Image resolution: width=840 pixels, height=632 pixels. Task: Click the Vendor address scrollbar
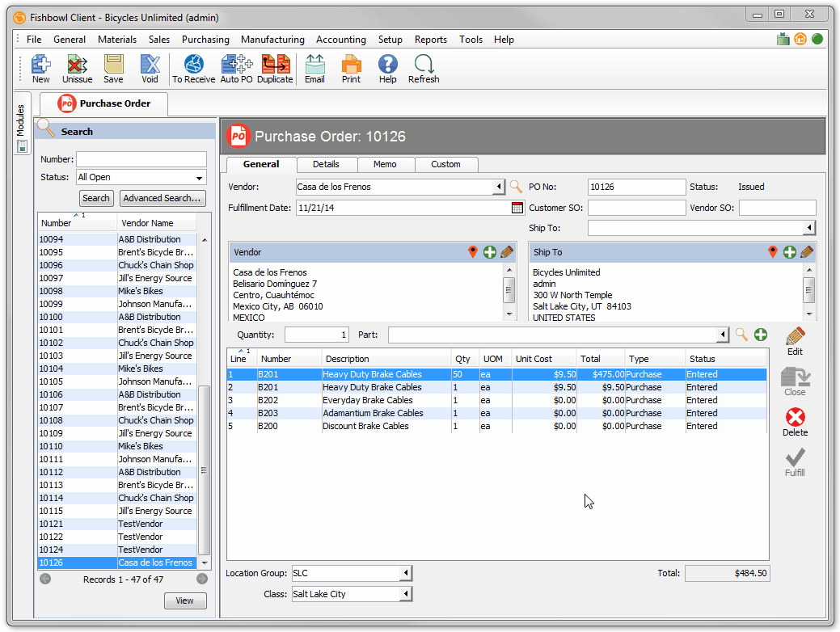coord(509,291)
